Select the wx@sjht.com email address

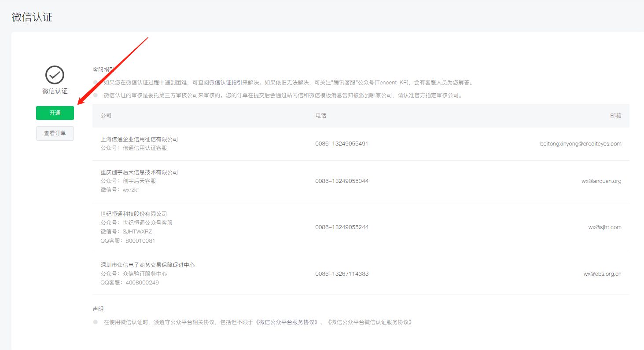click(x=605, y=227)
